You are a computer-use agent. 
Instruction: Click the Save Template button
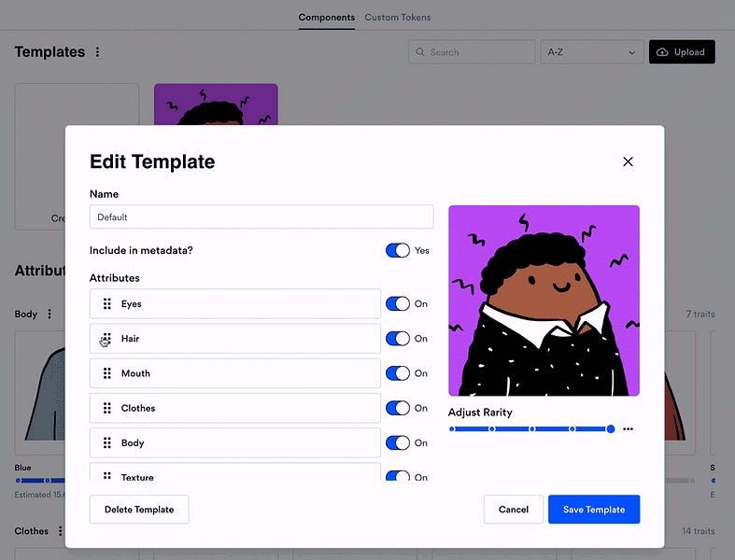point(593,510)
